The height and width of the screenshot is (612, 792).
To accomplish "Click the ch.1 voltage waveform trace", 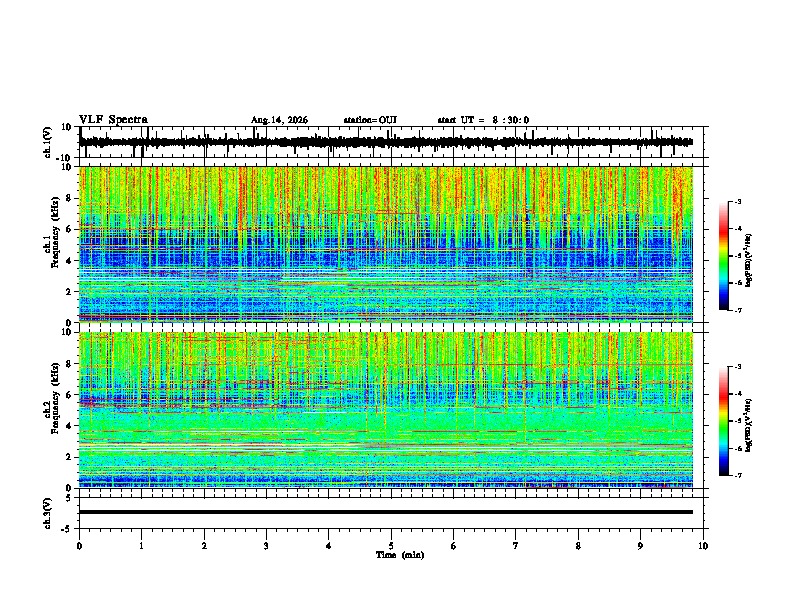I will click(386, 142).
